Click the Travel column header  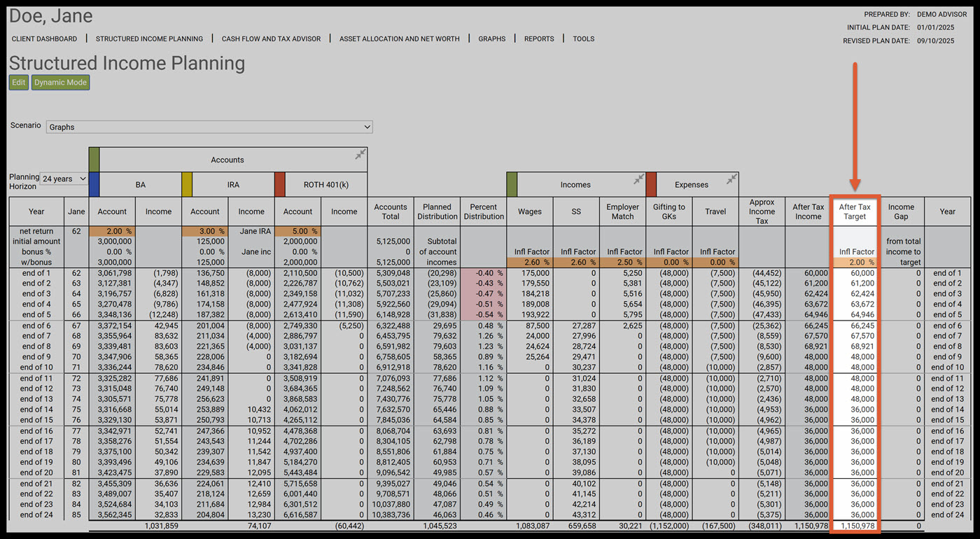point(715,211)
